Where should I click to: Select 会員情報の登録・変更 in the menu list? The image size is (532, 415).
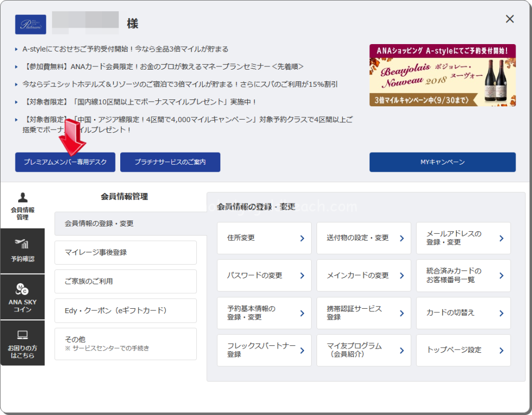coord(131,224)
